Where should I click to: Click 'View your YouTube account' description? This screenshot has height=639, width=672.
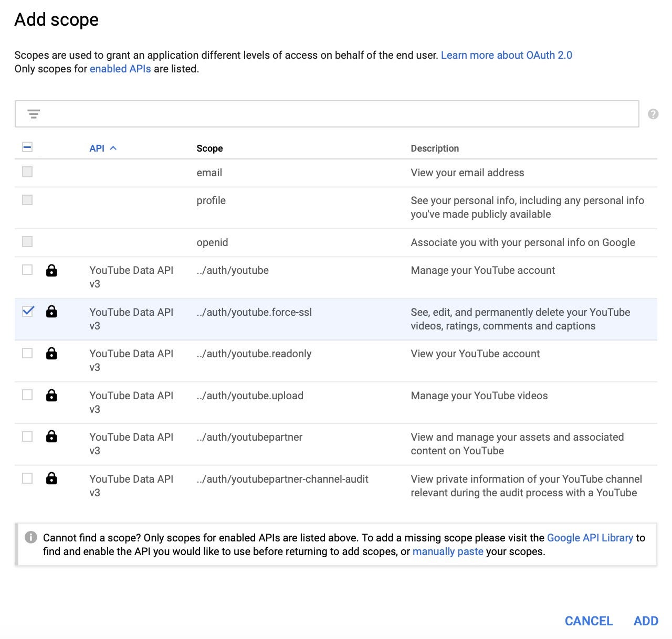pos(475,354)
